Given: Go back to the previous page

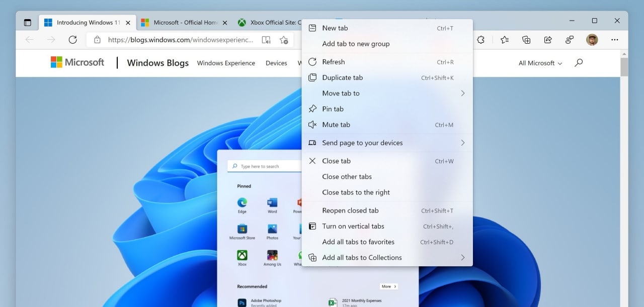Looking at the screenshot, I should click(x=29, y=40).
